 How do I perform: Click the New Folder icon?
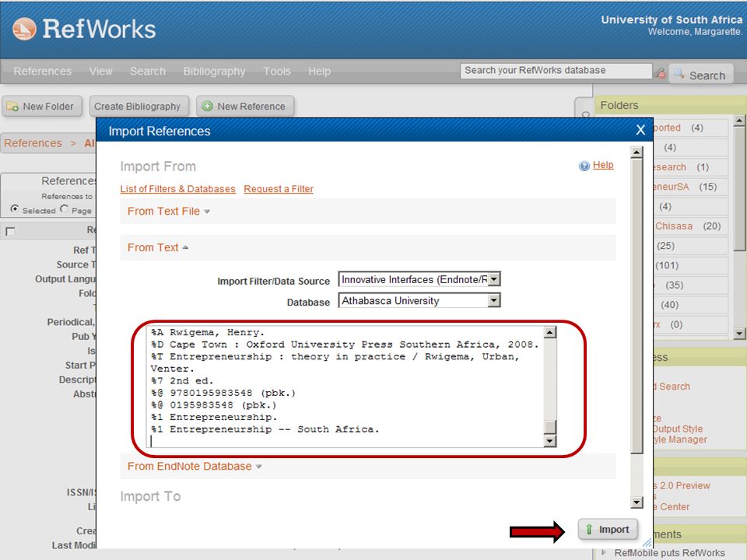[12, 107]
